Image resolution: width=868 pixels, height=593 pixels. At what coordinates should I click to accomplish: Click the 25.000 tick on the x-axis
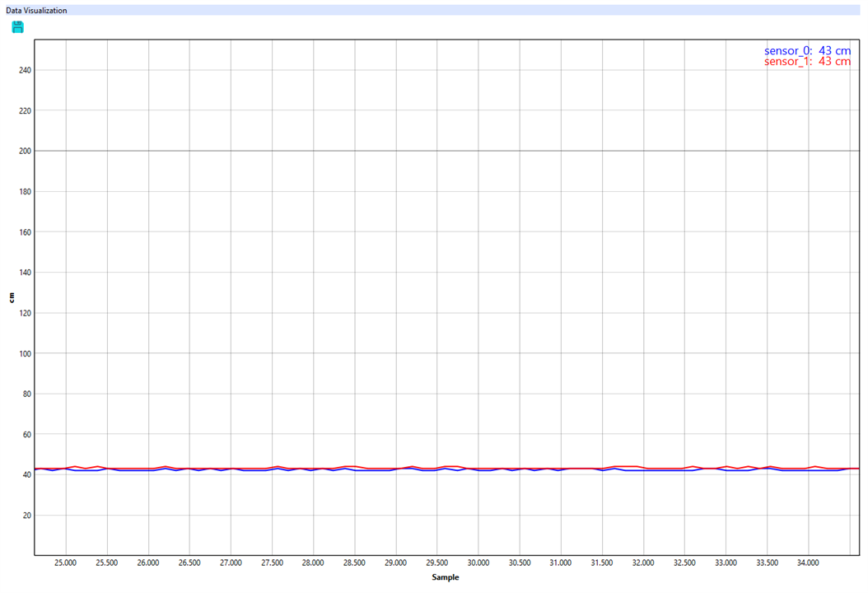66,563
